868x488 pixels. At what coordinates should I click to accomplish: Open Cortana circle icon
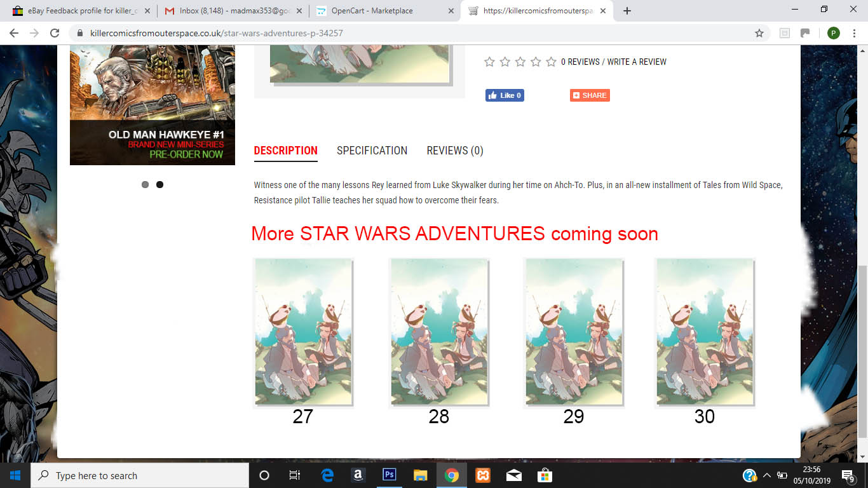264,475
